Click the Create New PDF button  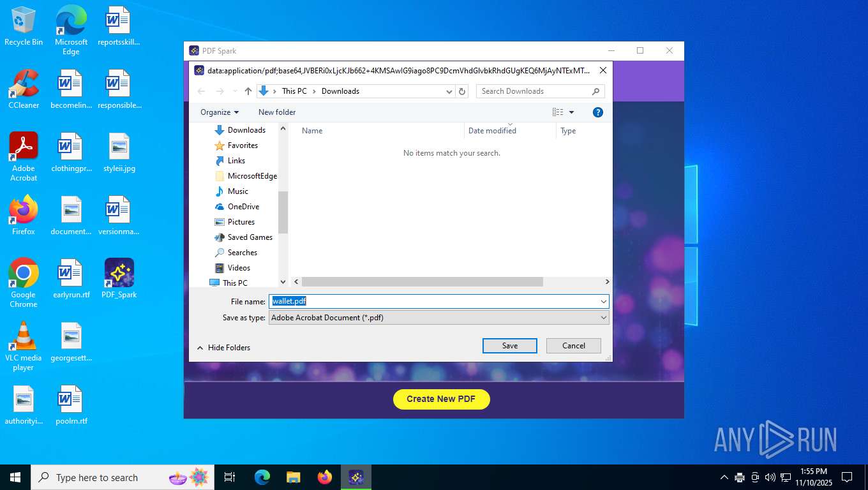coord(441,399)
